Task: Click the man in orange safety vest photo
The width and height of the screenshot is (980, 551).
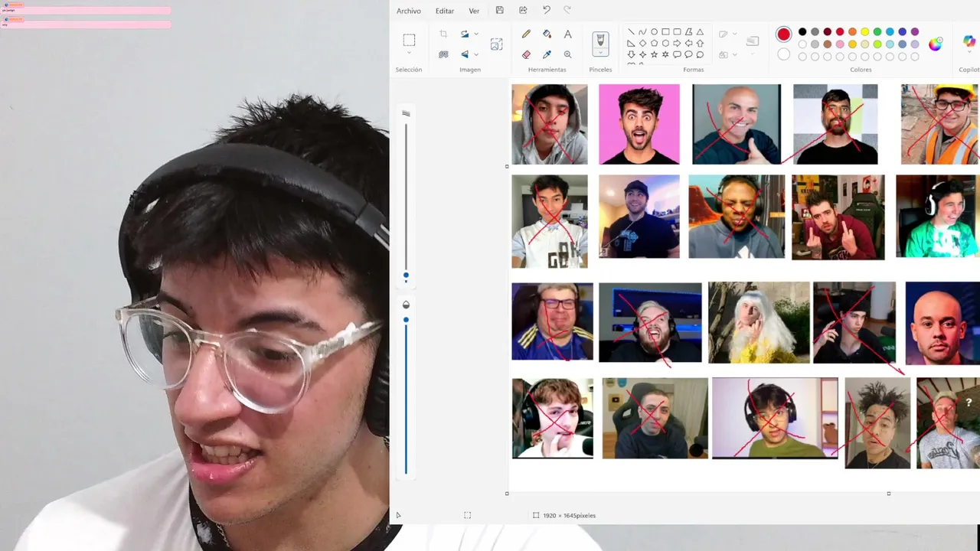Action: [x=940, y=124]
